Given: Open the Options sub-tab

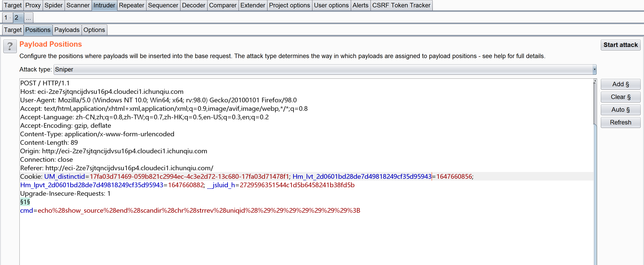Looking at the screenshot, I should pos(94,30).
